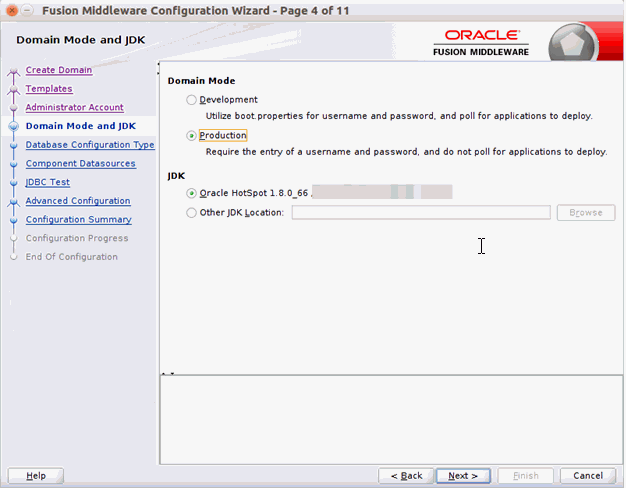The height and width of the screenshot is (488, 626).
Task: Open Database Configuration Type step link
Action: tap(90, 145)
